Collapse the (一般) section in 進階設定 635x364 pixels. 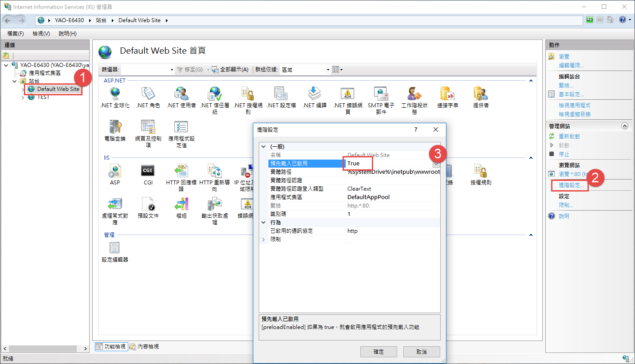264,147
